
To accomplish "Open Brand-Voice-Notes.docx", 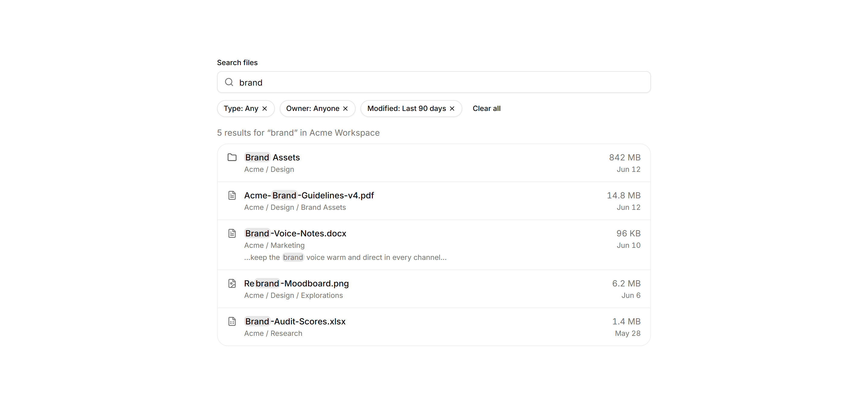I will (x=434, y=245).
